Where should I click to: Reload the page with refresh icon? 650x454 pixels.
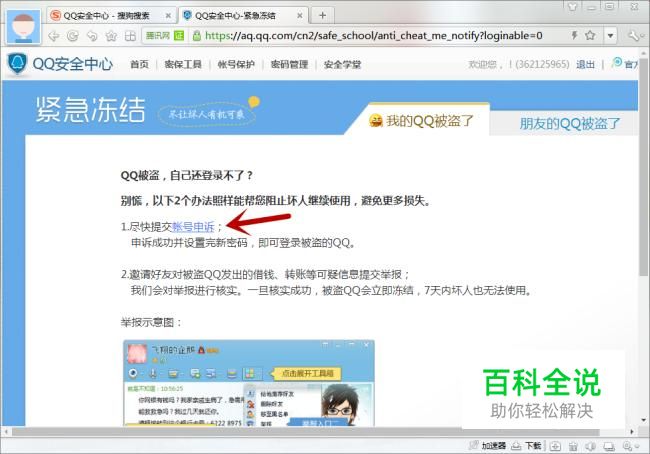click(73, 36)
